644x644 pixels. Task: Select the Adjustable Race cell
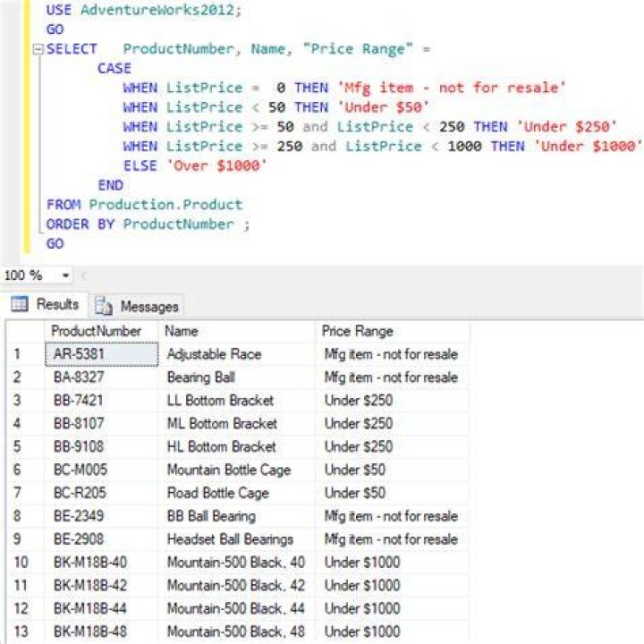236,354
